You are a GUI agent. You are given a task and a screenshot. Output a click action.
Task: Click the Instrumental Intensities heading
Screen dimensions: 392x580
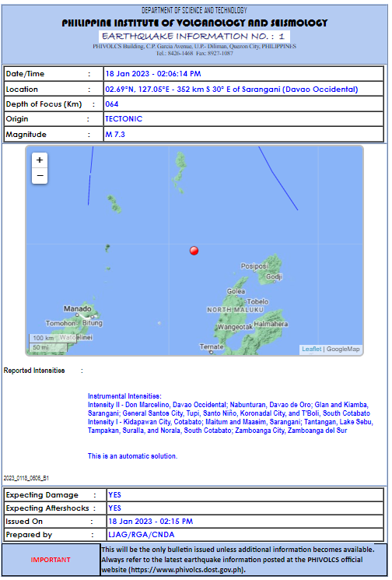[x=124, y=395]
